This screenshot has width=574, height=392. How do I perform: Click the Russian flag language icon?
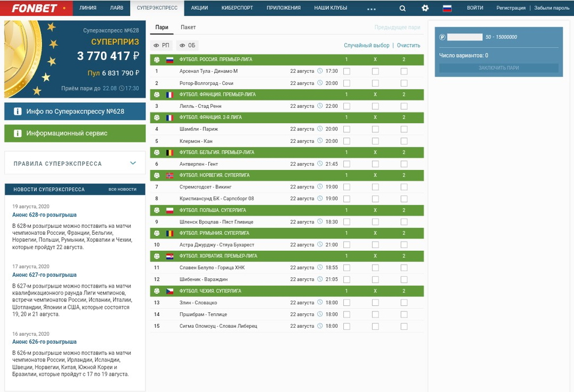click(447, 8)
